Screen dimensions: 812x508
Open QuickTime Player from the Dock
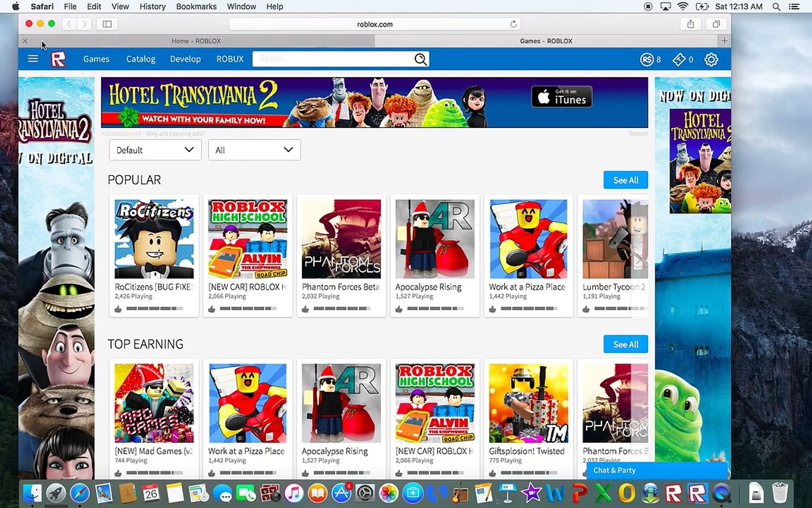(x=722, y=493)
